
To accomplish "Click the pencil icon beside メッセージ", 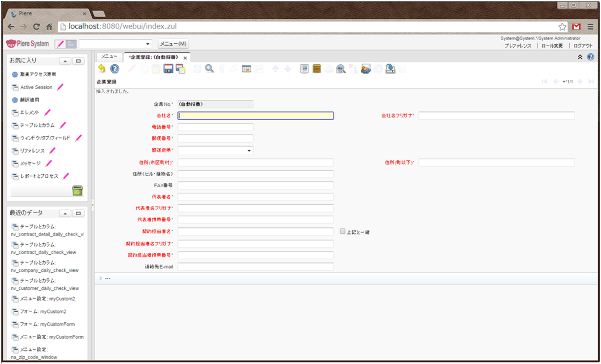I will tap(48, 164).
